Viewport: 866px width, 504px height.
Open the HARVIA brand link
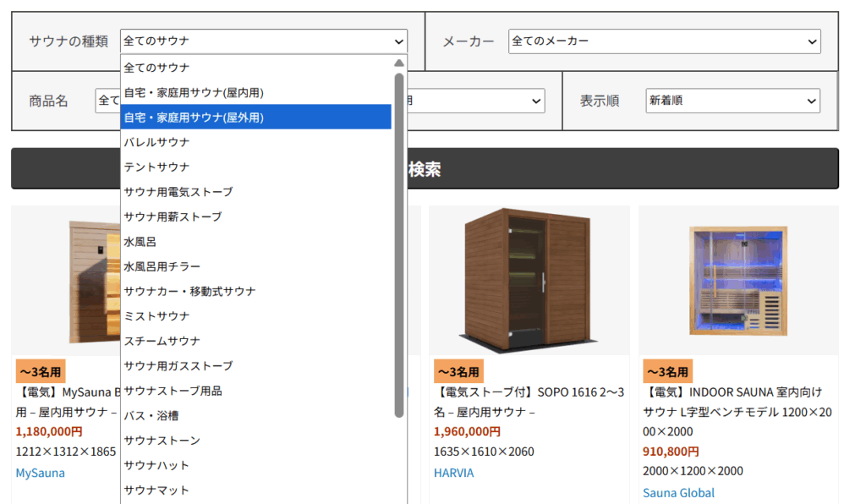click(x=454, y=473)
